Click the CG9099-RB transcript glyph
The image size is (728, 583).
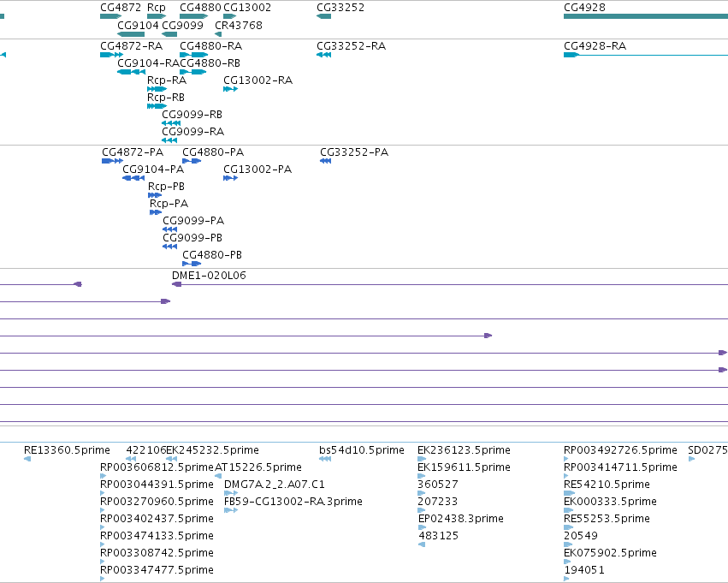[x=171, y=123]
